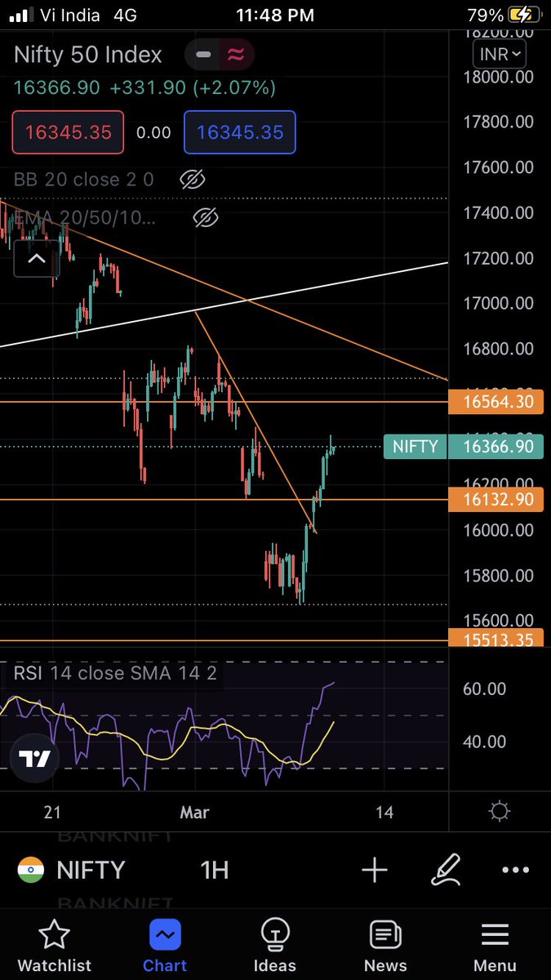Toggle the dash-wave chart style pill

[220, 55]
